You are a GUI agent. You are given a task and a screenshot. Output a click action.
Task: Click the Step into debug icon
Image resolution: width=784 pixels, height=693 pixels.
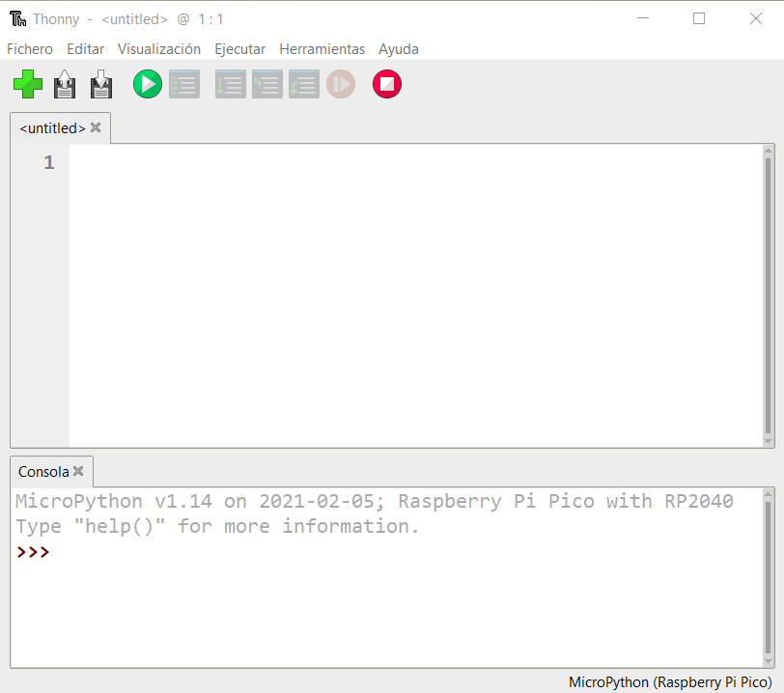click(266, 85)
